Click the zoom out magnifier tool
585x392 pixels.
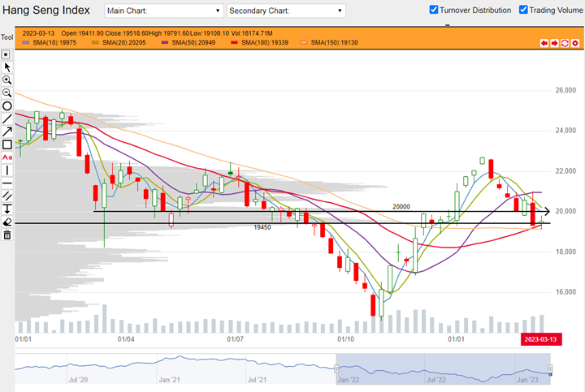tap(7, 93)
